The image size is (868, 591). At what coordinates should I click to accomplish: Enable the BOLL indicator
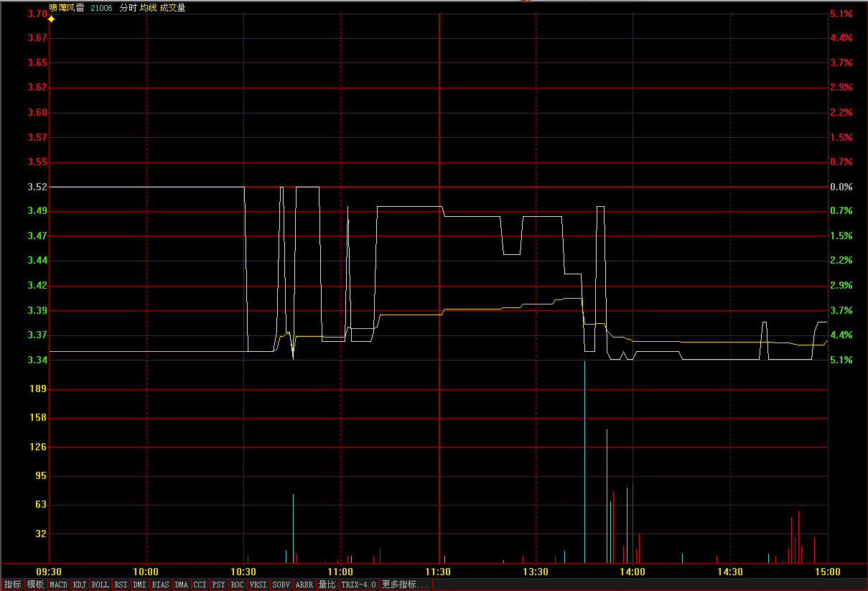pos(101,585)
